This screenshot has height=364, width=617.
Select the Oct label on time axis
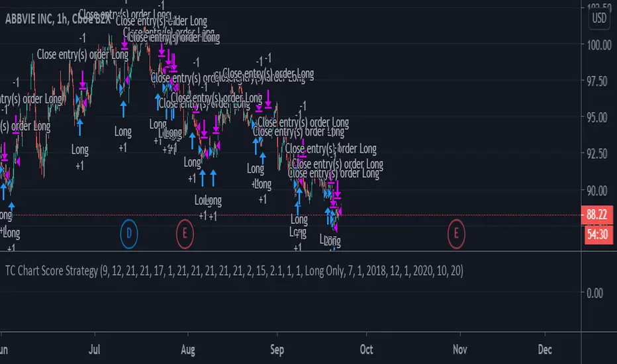[x=366, y=349]
